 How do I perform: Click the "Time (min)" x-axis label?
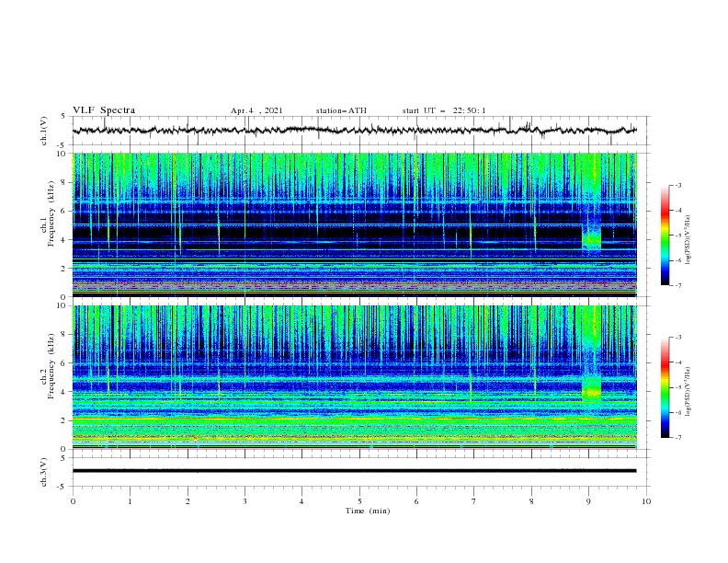pos(368,511)
